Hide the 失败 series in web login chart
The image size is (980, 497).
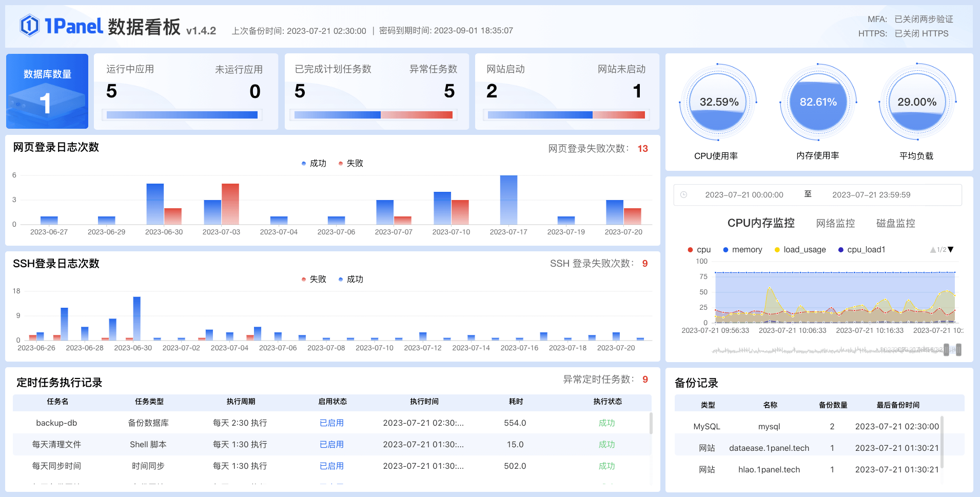tap(351, 164)
